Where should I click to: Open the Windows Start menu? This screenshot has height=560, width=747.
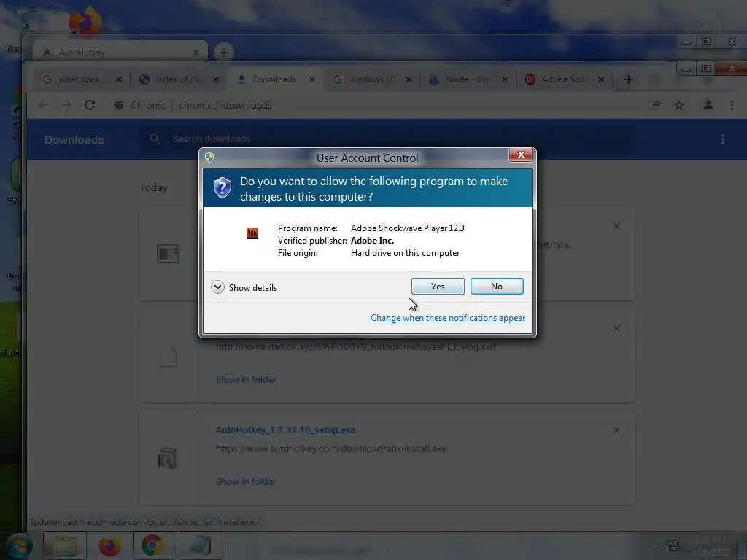[x=18, y=545]
